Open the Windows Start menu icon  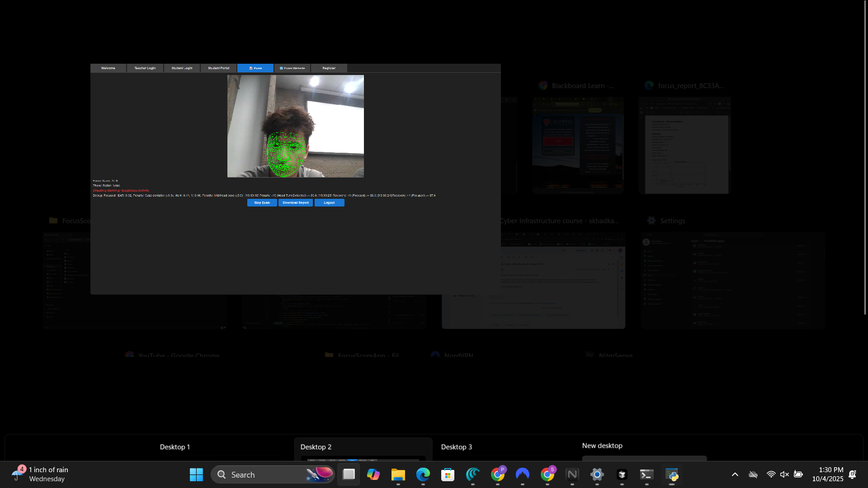point(196,474)
